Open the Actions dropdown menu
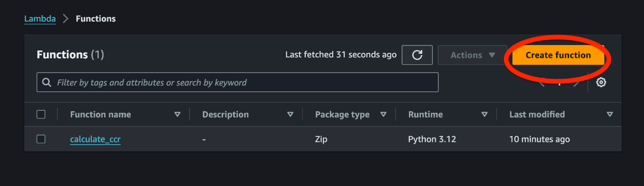Screen dimensions: 644x186 (x=472, y=55)
